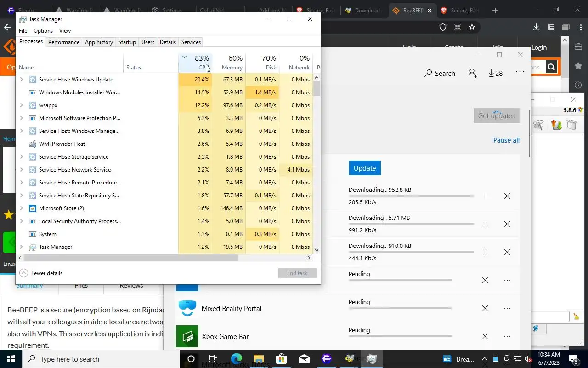
Task: Open the Xbox Game Bar app icon
Action: pyautogui.click(x=187, y=336)
